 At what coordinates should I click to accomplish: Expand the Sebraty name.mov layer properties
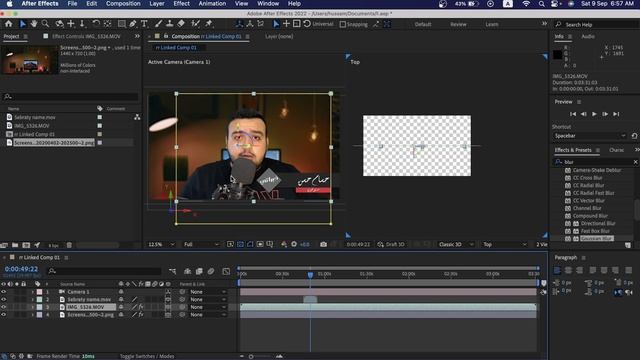tap(33, 300)
